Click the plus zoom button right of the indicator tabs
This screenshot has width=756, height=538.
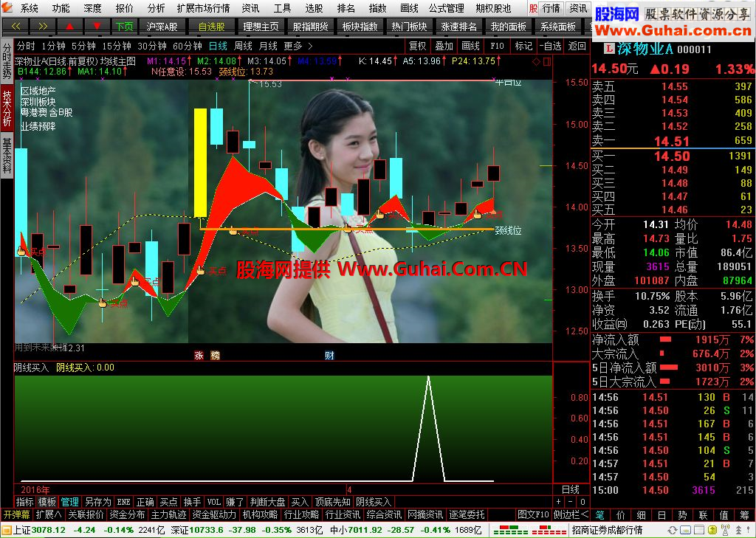tap(560, 502)
